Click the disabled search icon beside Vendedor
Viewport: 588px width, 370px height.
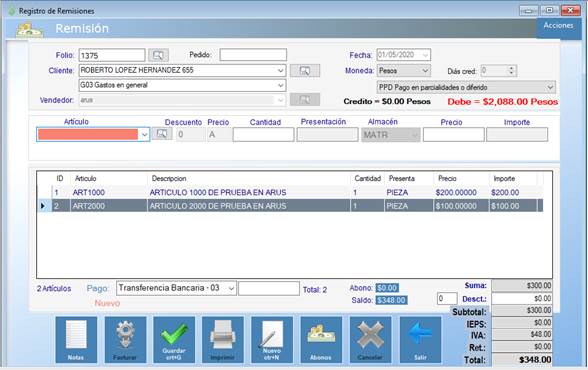click(x=305, y=100)
